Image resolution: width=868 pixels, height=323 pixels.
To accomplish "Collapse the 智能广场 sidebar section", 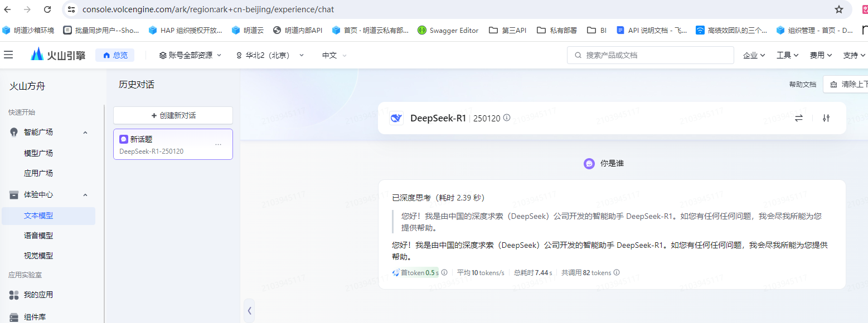I will pos(85,133).
